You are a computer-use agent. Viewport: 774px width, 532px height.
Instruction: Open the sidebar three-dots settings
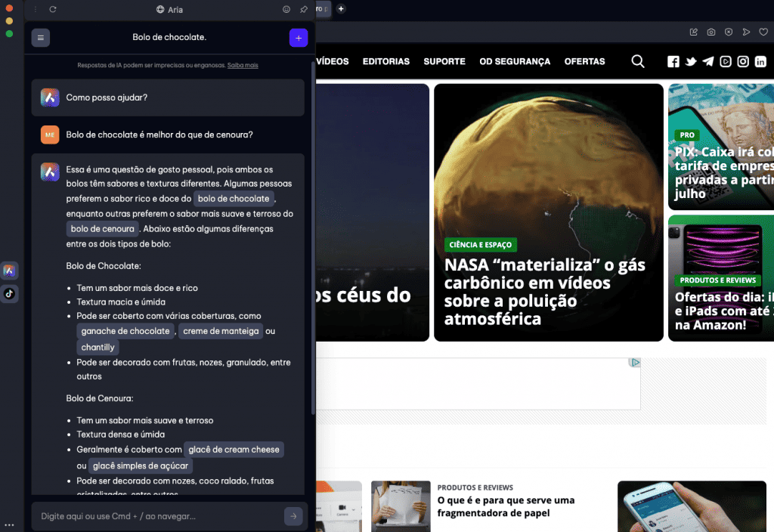pyautogui.click(x=9, y=525)
